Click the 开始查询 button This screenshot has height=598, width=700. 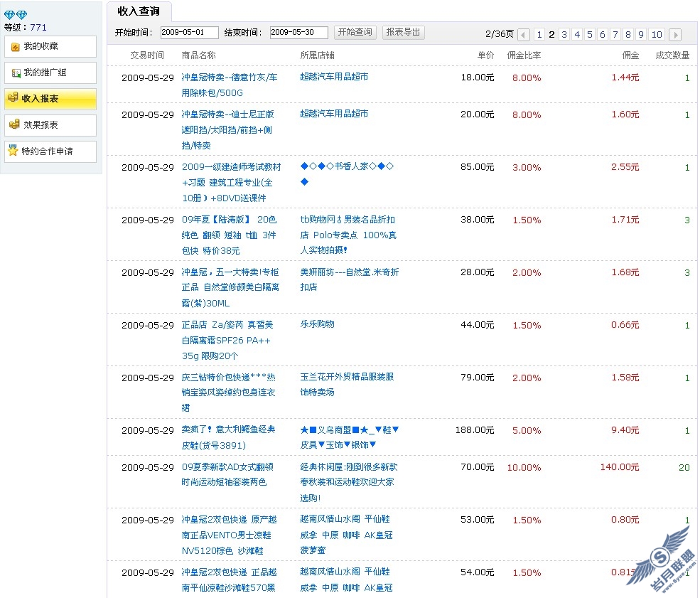[x=355, y=33]
